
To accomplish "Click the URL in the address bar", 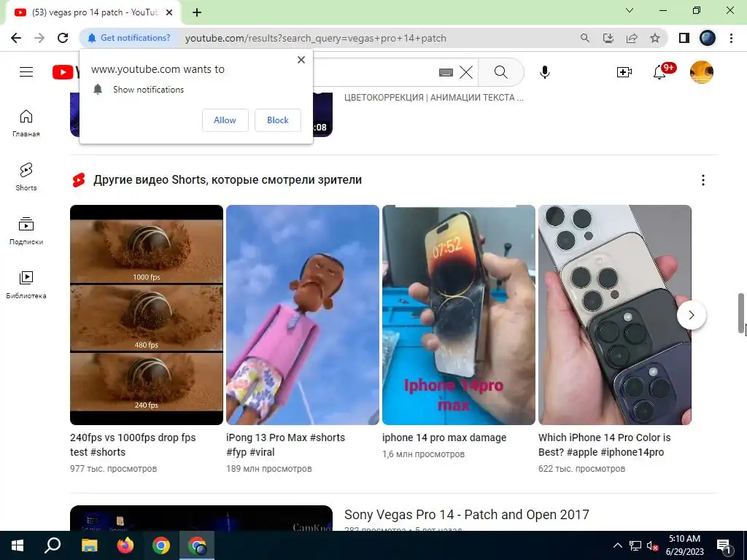I will 315,38.
